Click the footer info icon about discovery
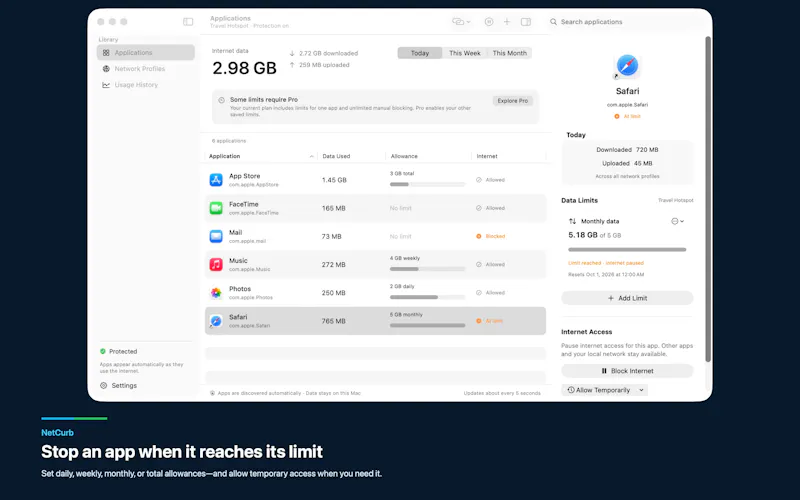The image size is (800, 500). point(212,393)
